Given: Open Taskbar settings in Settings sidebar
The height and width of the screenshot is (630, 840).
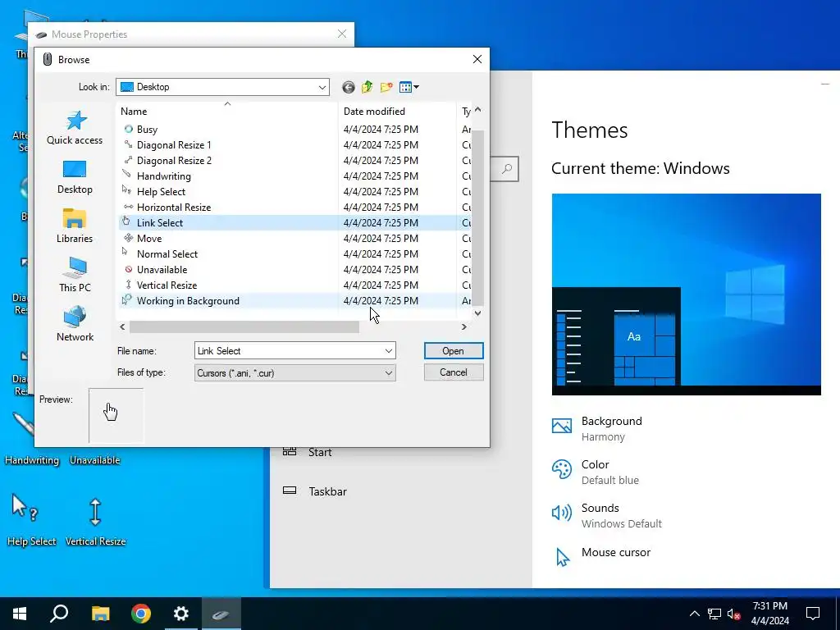Looking at the screenshot, I should 315,491.
